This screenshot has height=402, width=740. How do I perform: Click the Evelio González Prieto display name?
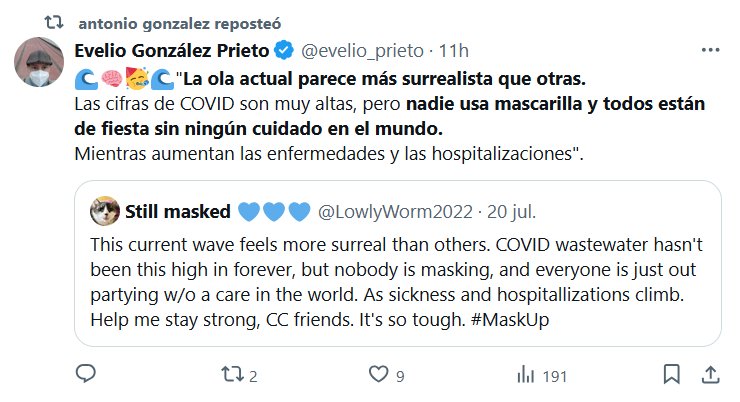(172, 50)
